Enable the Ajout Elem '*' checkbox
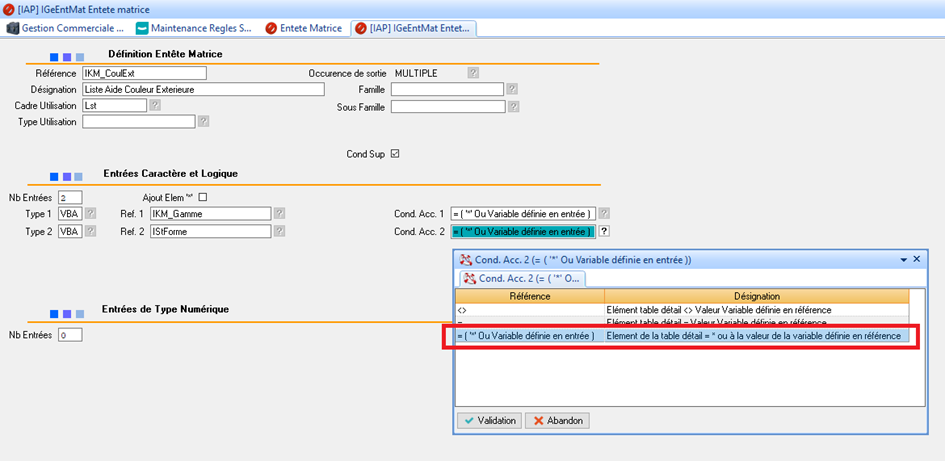 coord(203,197)
